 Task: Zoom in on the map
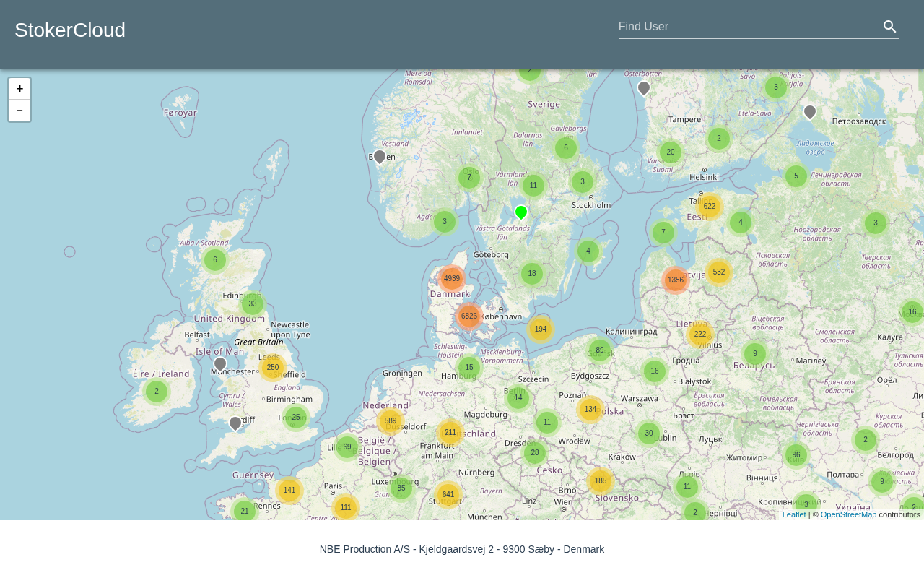pyautogui.click(x=19, y=89)
